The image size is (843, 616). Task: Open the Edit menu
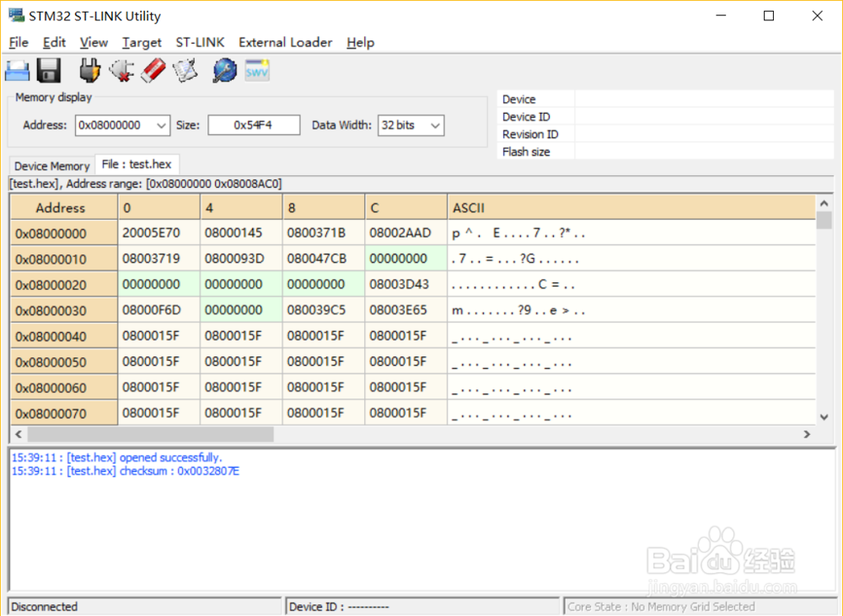[x=54, y=42]
